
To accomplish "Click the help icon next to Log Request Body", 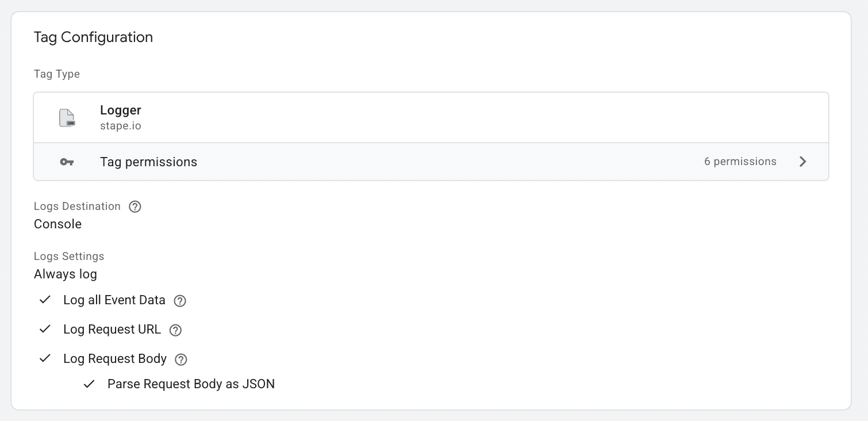I will point(180,359).
